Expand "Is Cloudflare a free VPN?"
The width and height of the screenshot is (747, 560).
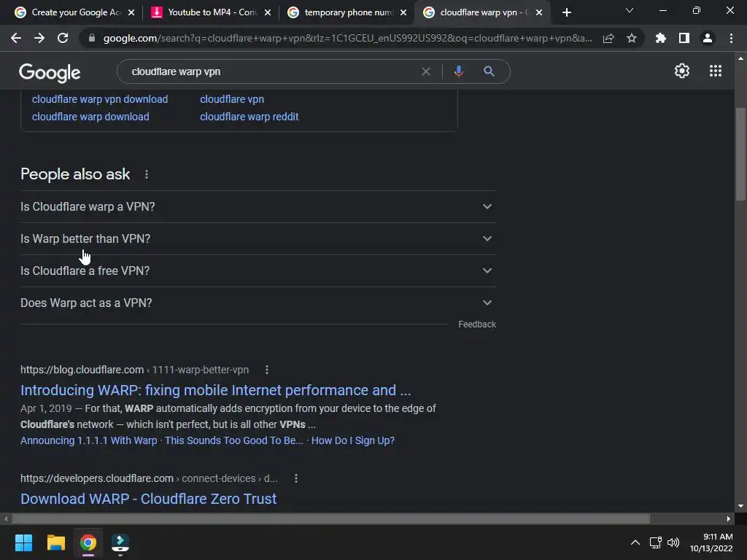258,271
